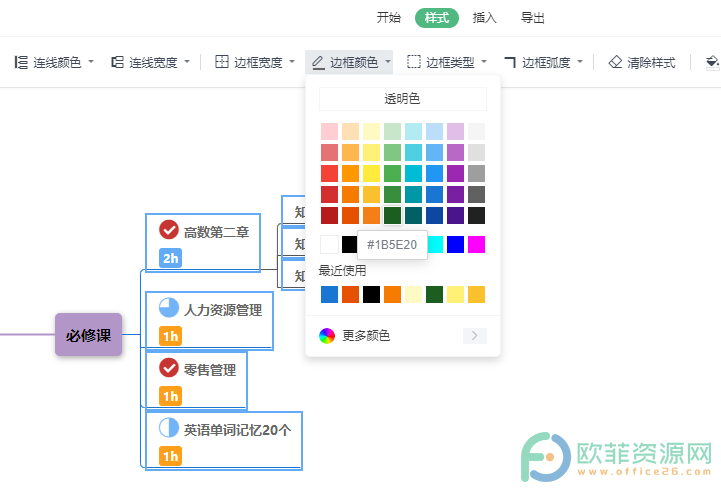Open the 连线颜色 dropdown arrow
The height and width of the screenshot is (491, 721).
click(91, 62)
